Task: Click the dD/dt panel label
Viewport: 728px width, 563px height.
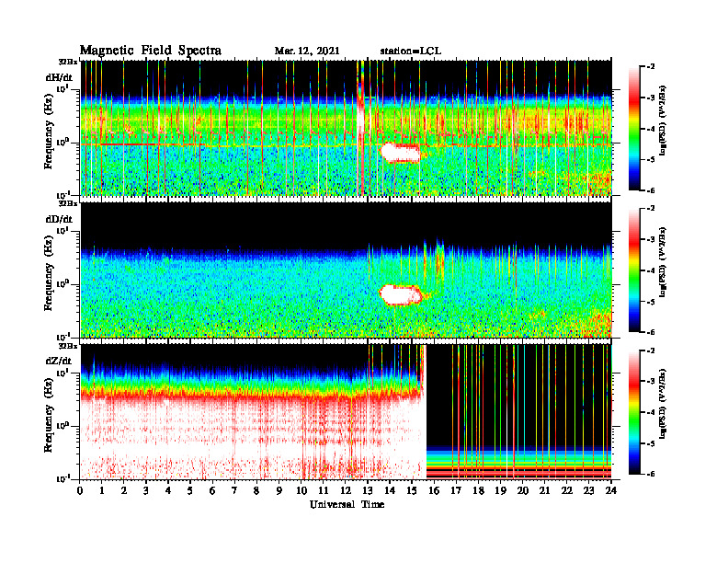Action: [x=59, y=219]
